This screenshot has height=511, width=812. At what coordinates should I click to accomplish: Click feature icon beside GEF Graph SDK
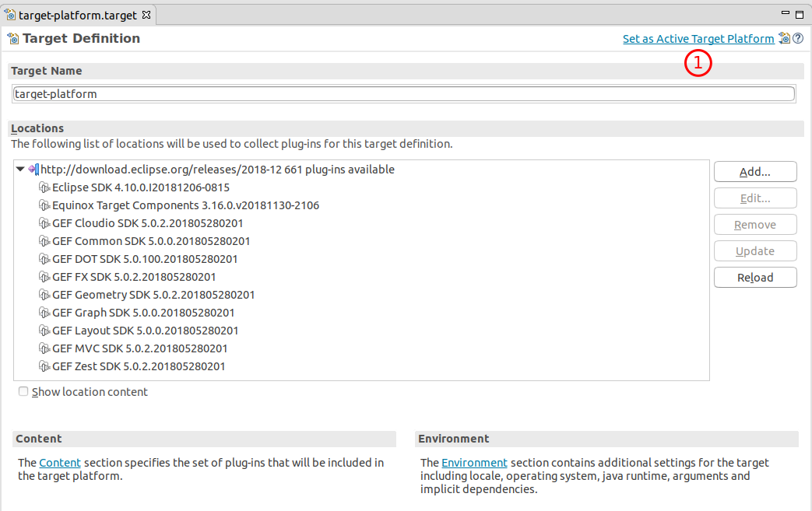[x=44, y=313]
